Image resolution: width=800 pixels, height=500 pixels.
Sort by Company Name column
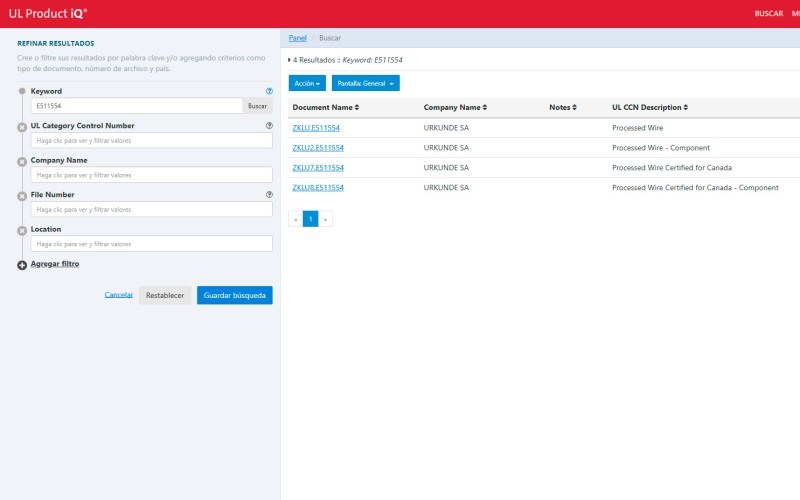[455, 107]
